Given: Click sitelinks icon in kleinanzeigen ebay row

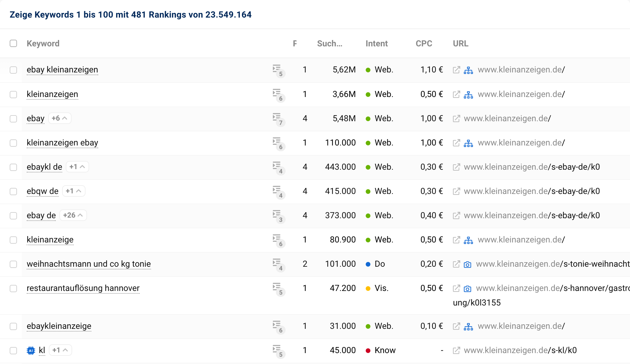Looking at the screenshot, I should click(468, 143).
